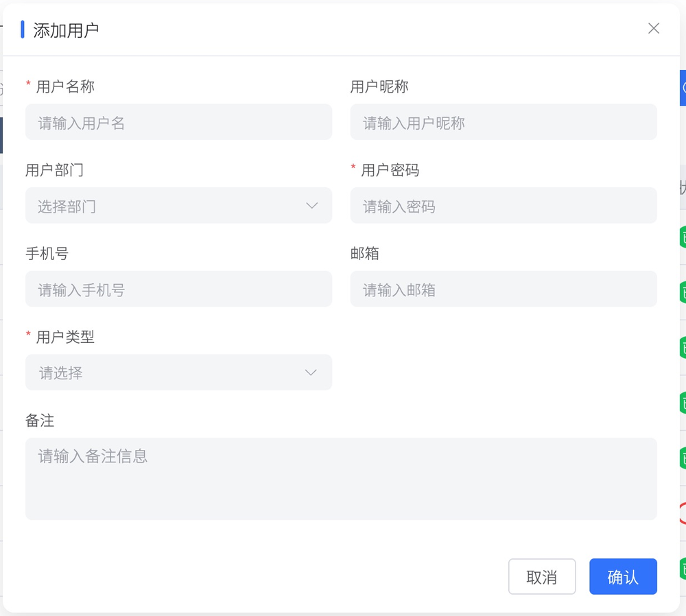Click the 用户昵称 label
This screenshot has width=686, height=616.
[379, 86]
